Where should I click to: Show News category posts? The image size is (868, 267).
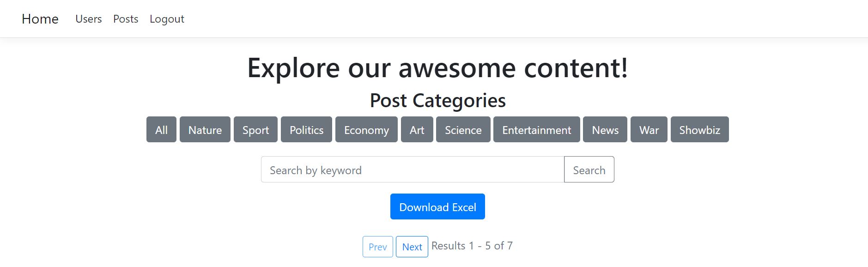pyautogui.click(x=605, y=130)
